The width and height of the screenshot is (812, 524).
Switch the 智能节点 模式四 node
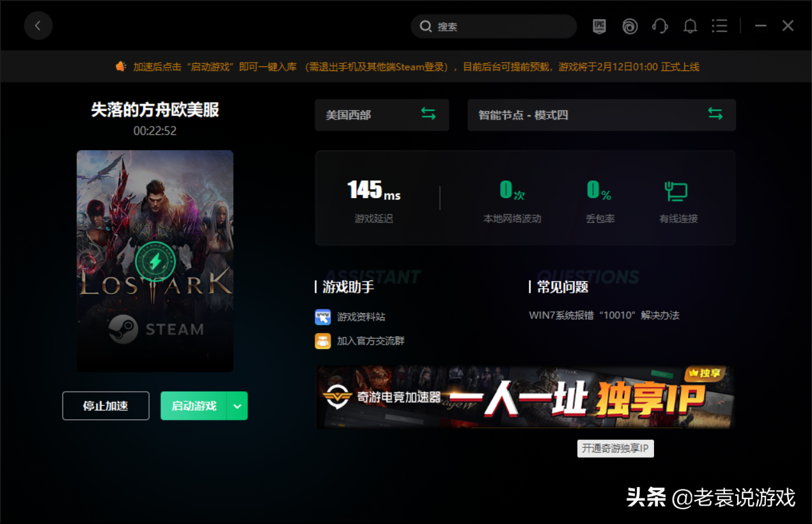715,114
